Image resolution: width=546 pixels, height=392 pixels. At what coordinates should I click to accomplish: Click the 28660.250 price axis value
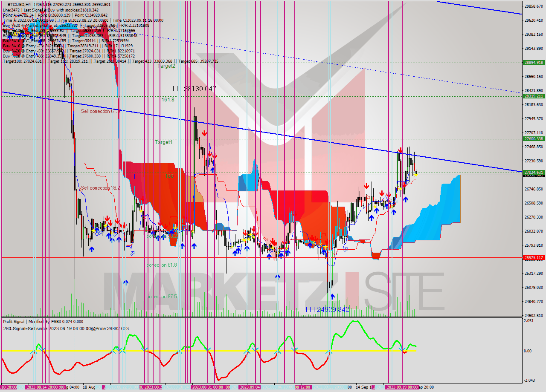point(534,77)
